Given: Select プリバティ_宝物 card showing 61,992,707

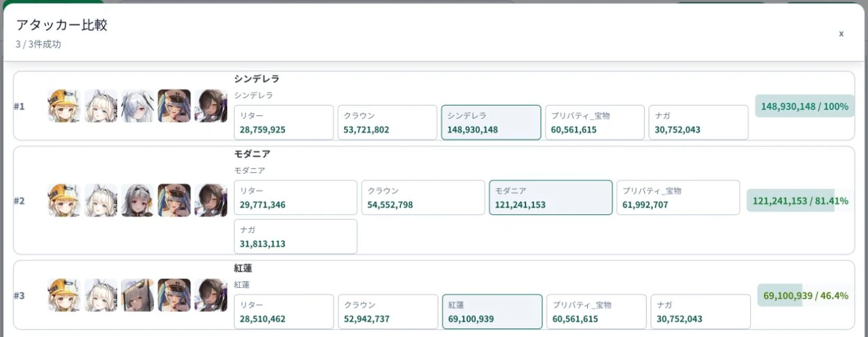Looking at the screenshot, I should 678,197.
